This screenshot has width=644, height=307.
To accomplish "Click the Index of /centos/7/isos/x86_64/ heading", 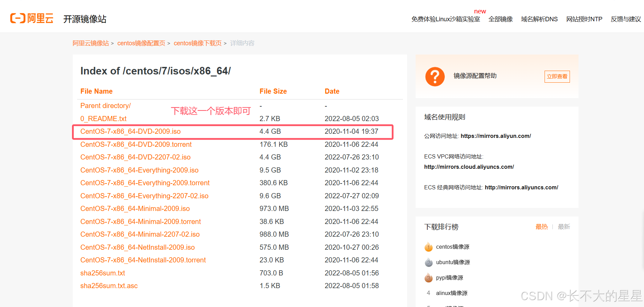I will pyautogui.click(x=156, y=71).
